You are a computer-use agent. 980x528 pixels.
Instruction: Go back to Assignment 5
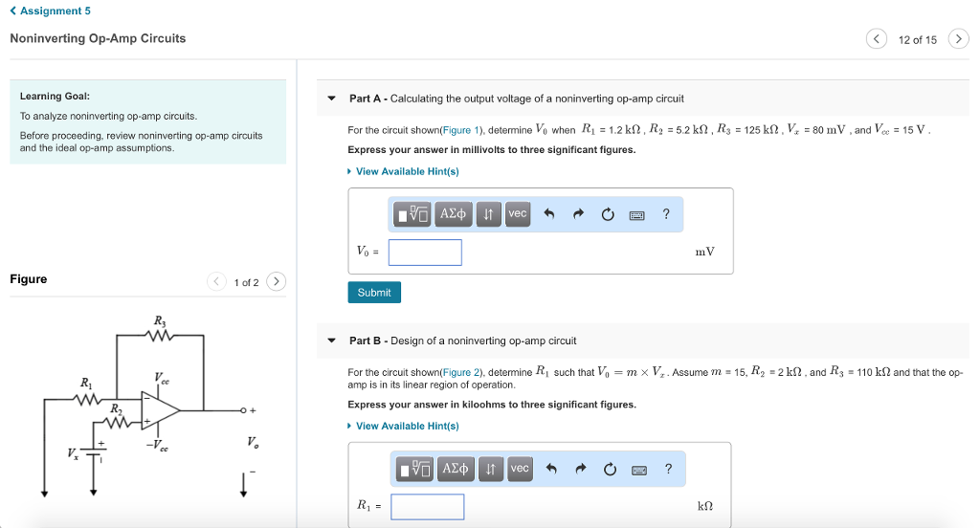[x=50, y=11]
